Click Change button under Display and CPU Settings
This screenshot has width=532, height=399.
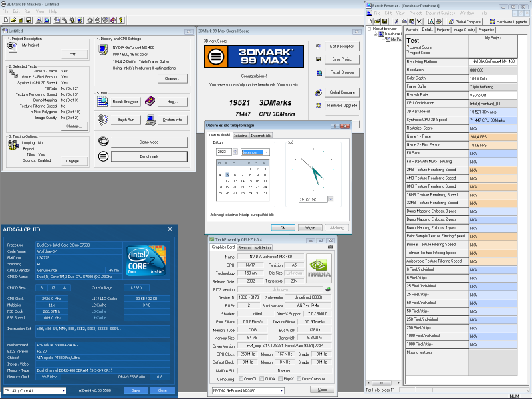[172, 78]
